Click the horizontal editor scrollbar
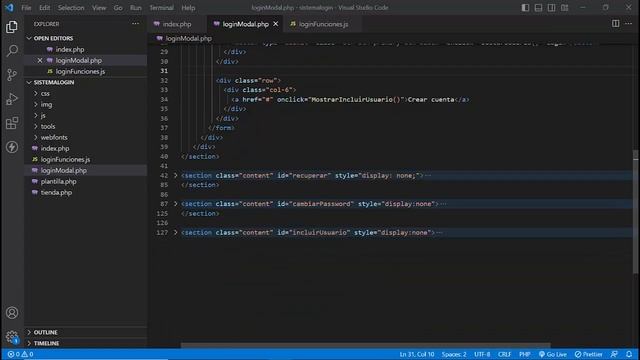 tap(365, 345)
